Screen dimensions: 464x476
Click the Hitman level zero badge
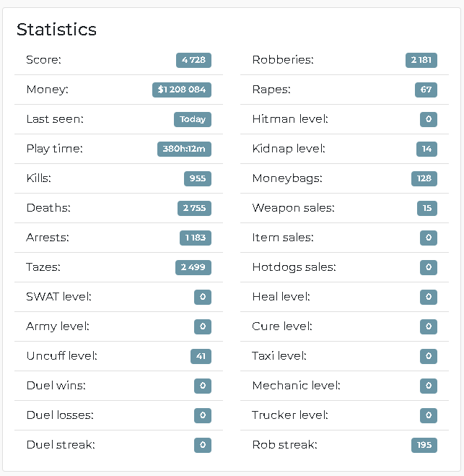(x=429, y=119)
